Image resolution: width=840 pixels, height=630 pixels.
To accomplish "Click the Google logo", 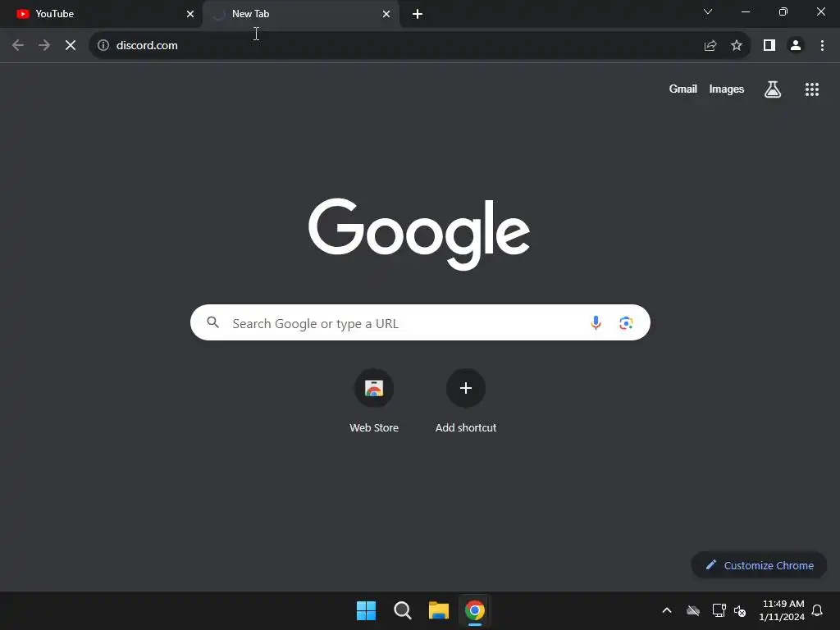I will point(419,234).
